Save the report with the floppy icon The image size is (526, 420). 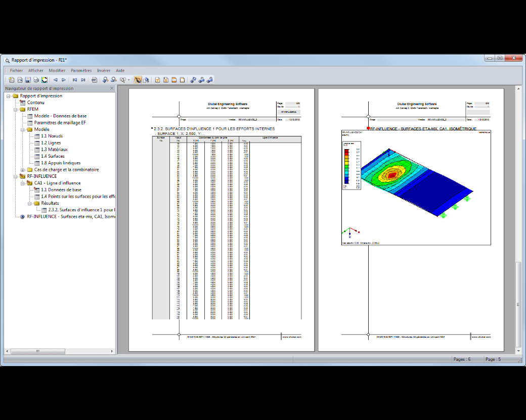pyautogui.click(x=28, y=80)
